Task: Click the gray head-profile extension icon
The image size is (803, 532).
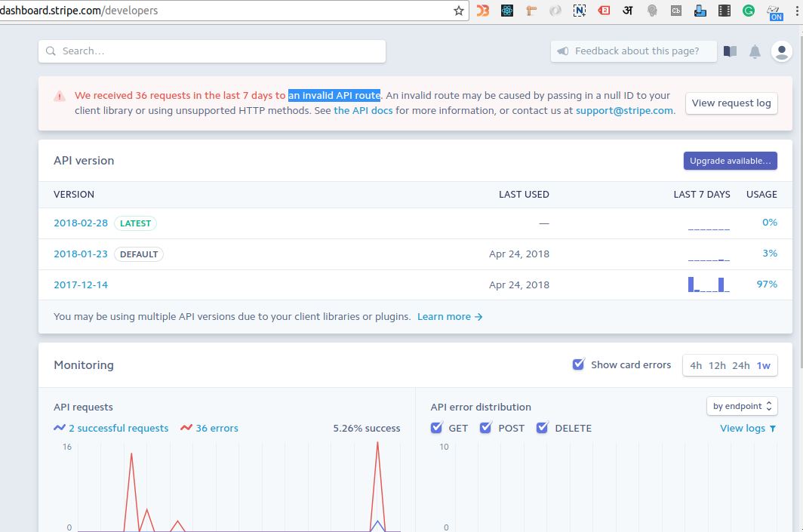Action: [652, 11]
